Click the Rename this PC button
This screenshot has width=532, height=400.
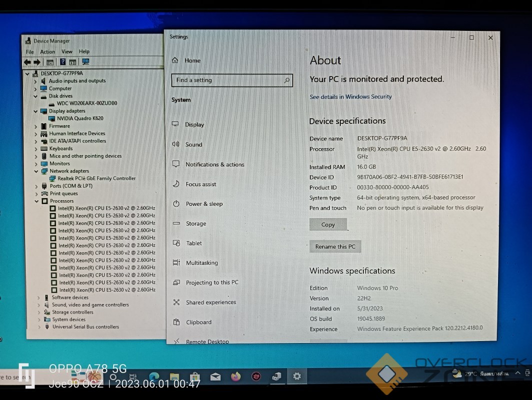[335, 246]
